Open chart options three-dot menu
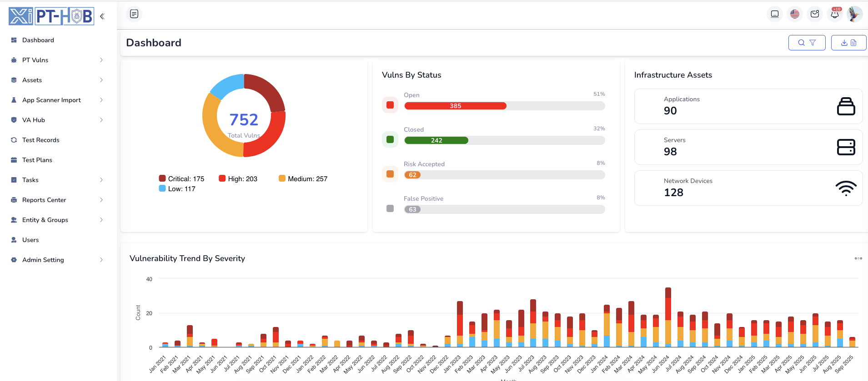 tap(858, 258)
